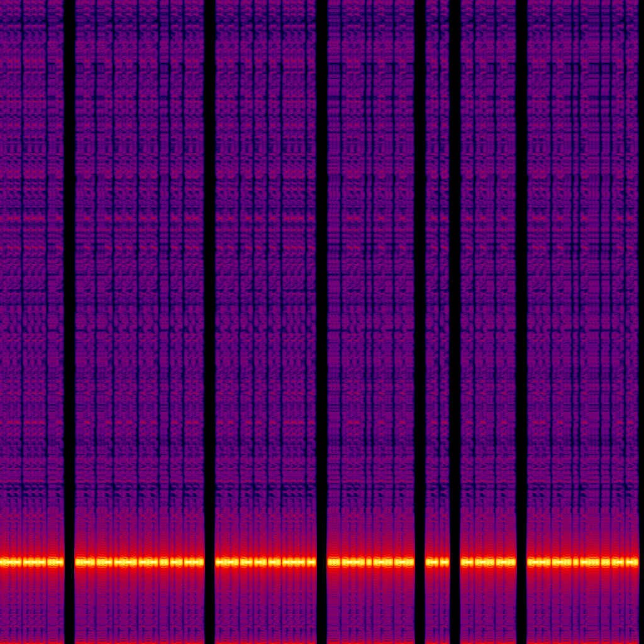The height and width of the screenshot is (644, 644).
Task: Click the purple upper area of first segment
Action: coord(31,252)
